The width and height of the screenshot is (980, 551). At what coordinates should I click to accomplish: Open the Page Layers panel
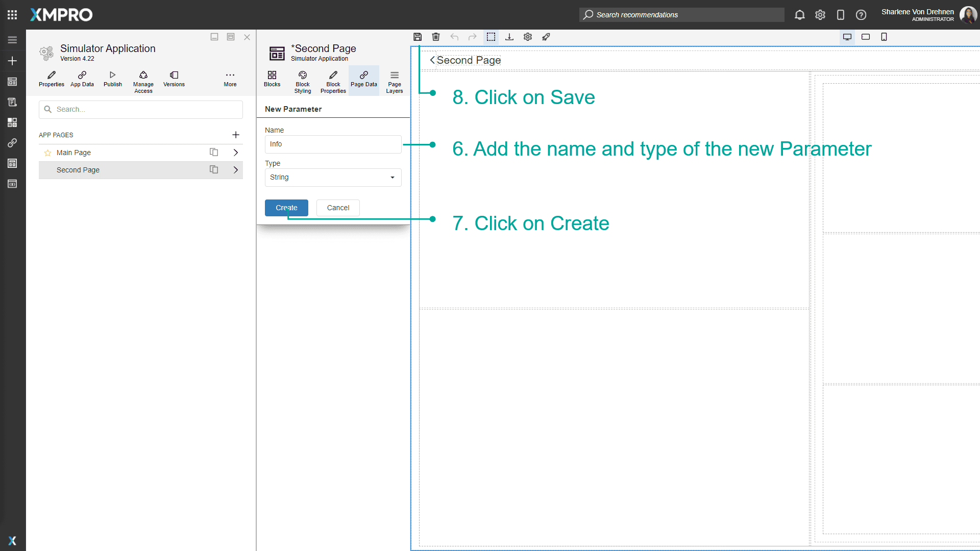(394, 81)
